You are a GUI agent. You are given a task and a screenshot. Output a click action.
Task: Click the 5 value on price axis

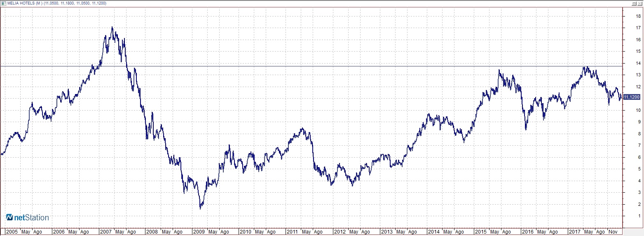tap(639, 169)
